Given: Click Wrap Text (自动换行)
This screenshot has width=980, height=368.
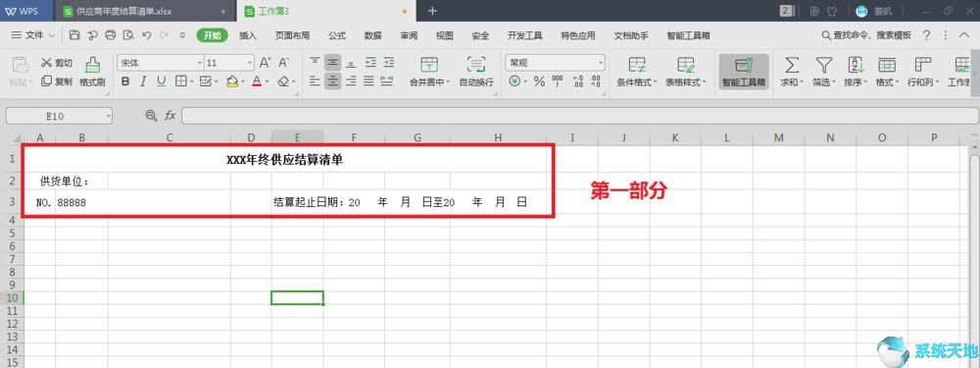Looking at the screenshot, I should pyautogui.click(x=476, y=72).
